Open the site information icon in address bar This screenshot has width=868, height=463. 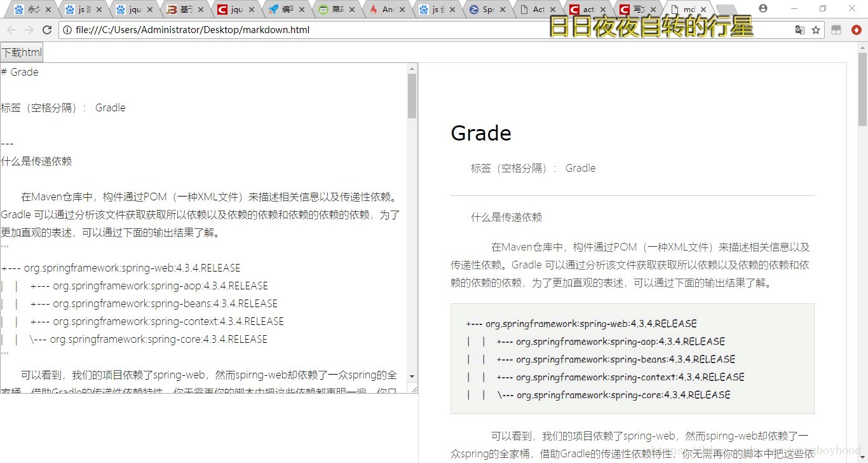pos(67,30)
